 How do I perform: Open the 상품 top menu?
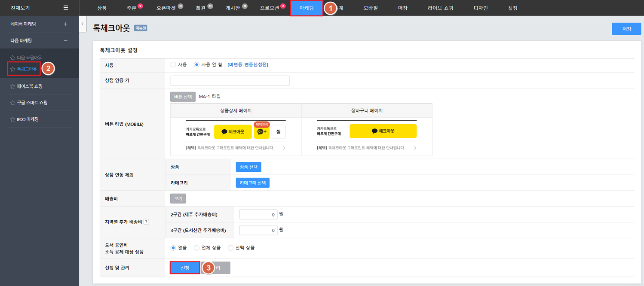(x=102, y=8)
